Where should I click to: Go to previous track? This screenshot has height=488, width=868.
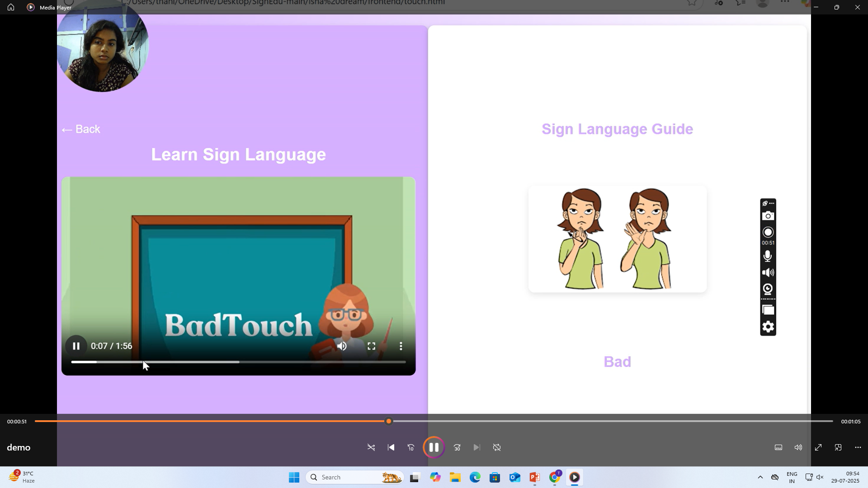click(391, 447)
